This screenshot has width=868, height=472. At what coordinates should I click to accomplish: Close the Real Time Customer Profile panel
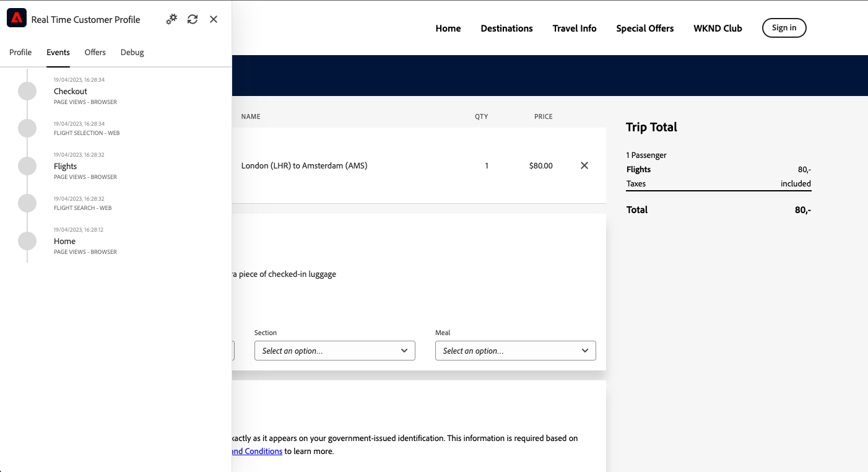(214, 19)
